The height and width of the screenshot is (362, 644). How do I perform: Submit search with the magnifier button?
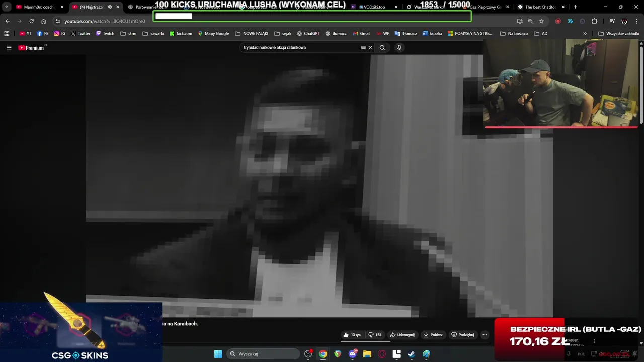tap(382, 48)
